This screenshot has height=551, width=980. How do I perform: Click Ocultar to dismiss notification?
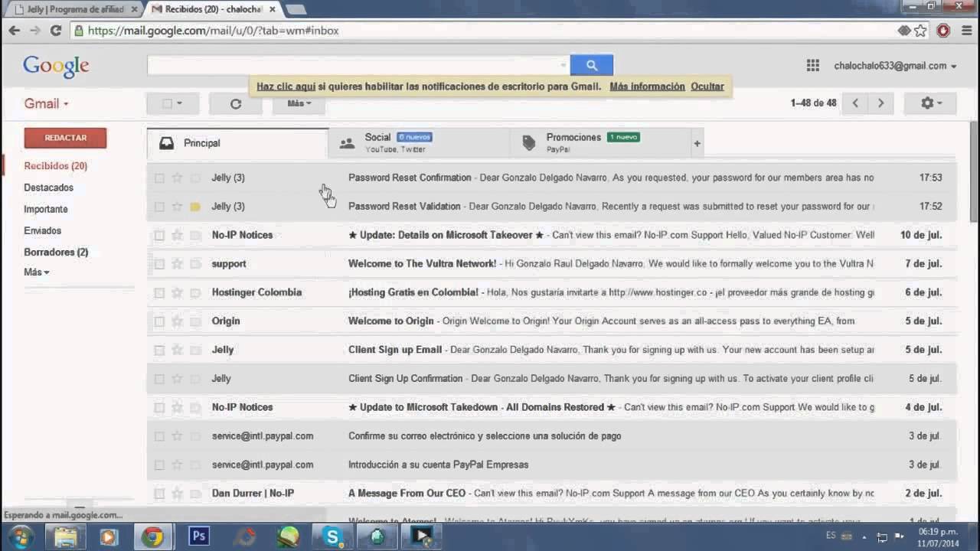pos(707,86)
